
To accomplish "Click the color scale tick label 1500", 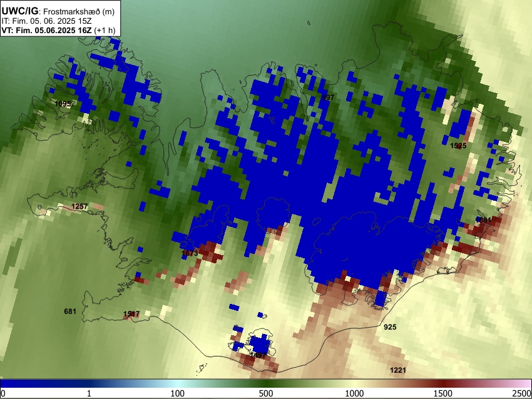I will click(443, 393).
